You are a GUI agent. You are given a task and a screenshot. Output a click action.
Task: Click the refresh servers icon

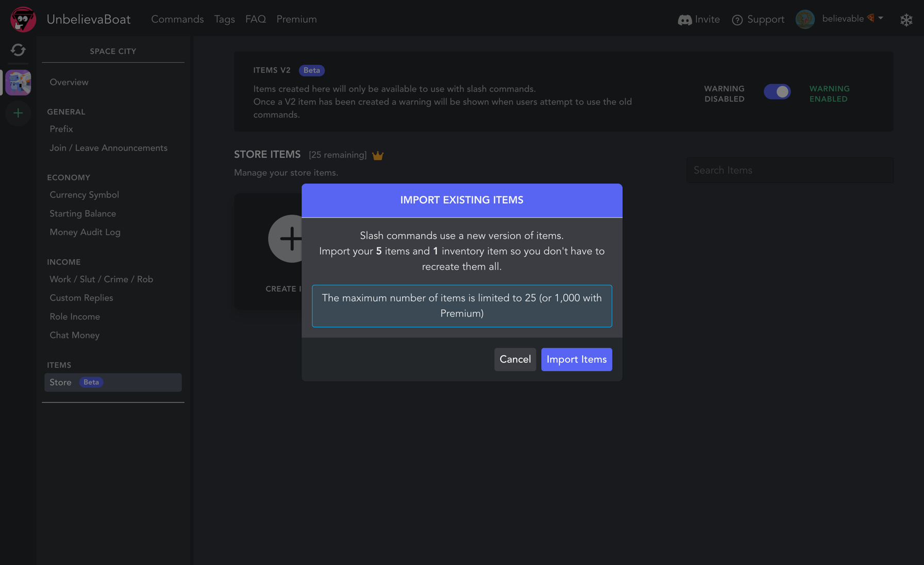18,50
